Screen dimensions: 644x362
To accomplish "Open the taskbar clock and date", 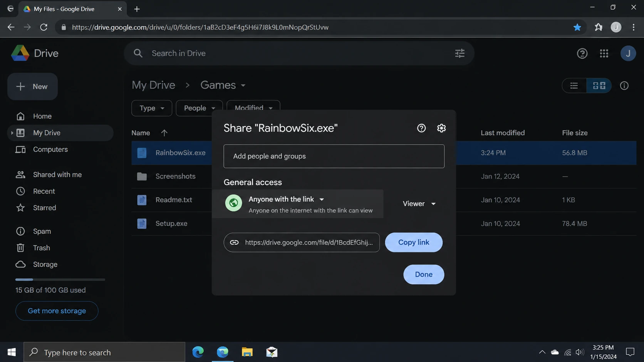I will click(x=603, y=352).
